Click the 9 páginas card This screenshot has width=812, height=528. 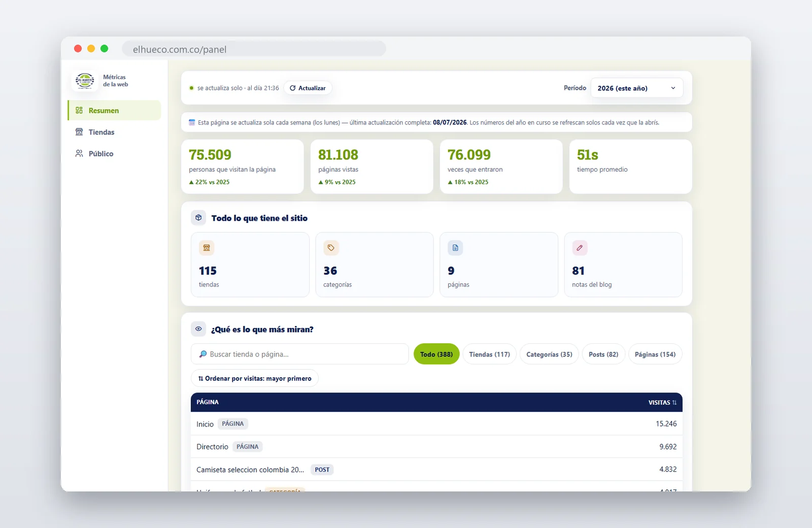(499, 265)
